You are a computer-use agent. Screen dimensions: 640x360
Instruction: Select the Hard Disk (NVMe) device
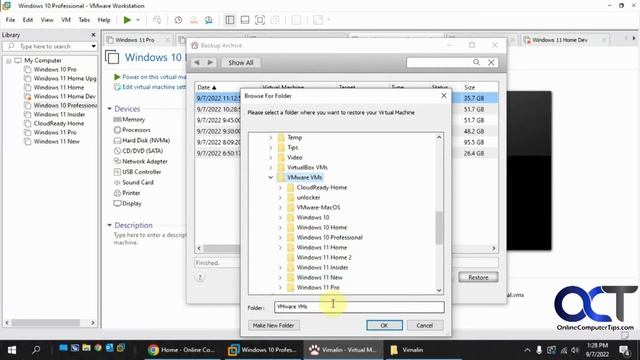(146, 140)
